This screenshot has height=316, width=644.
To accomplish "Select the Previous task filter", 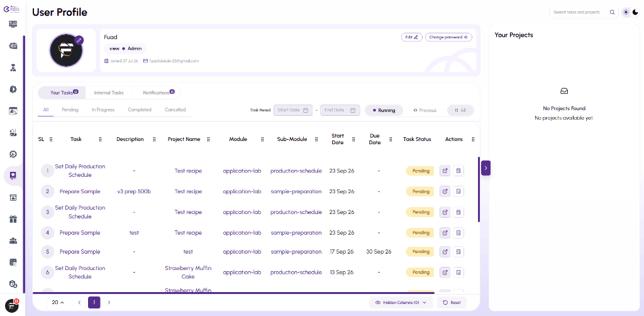I will (425, 110).
